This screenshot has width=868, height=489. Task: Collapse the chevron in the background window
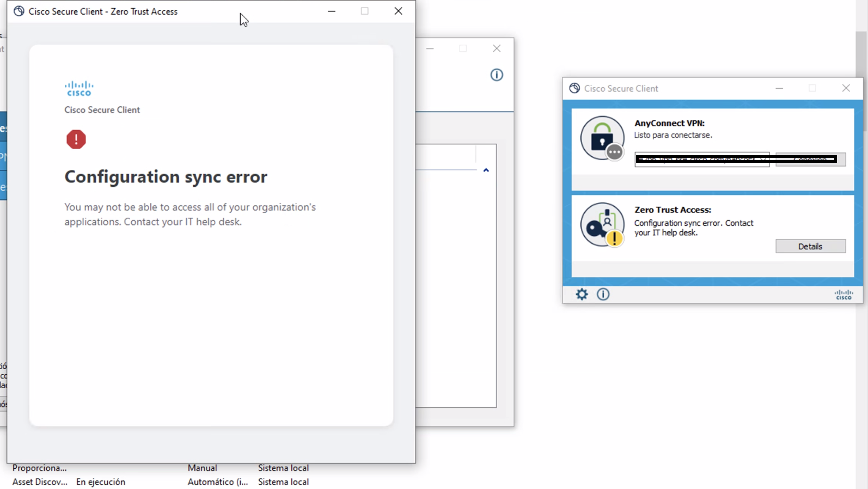(x=486, y=170)
